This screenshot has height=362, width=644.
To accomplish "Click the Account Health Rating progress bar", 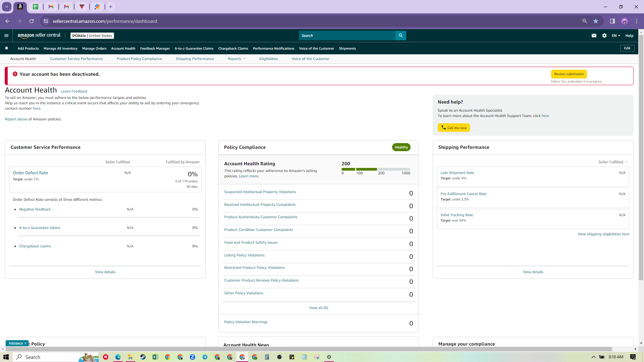I will pos(376,169).
